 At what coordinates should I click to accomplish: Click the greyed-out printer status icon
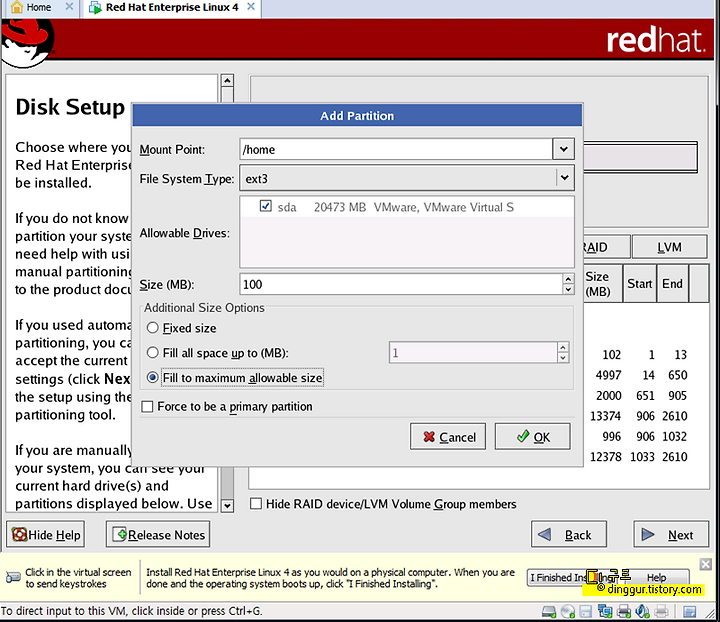point(661,611)
